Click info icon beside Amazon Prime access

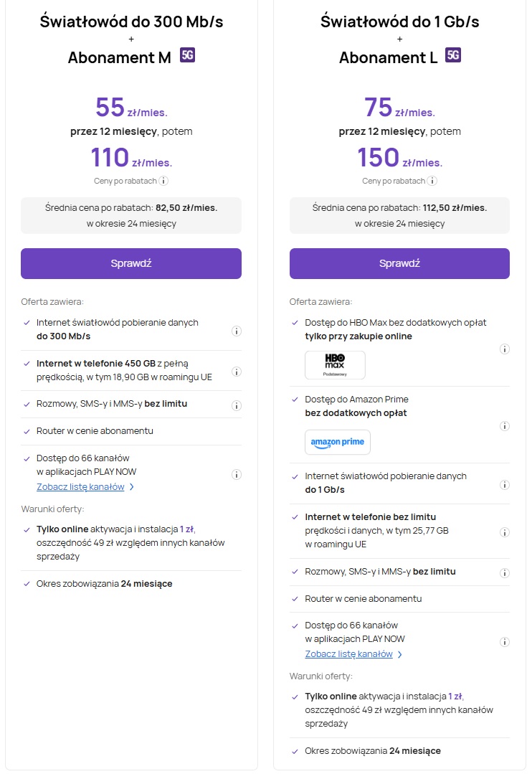tap(505, 426)
